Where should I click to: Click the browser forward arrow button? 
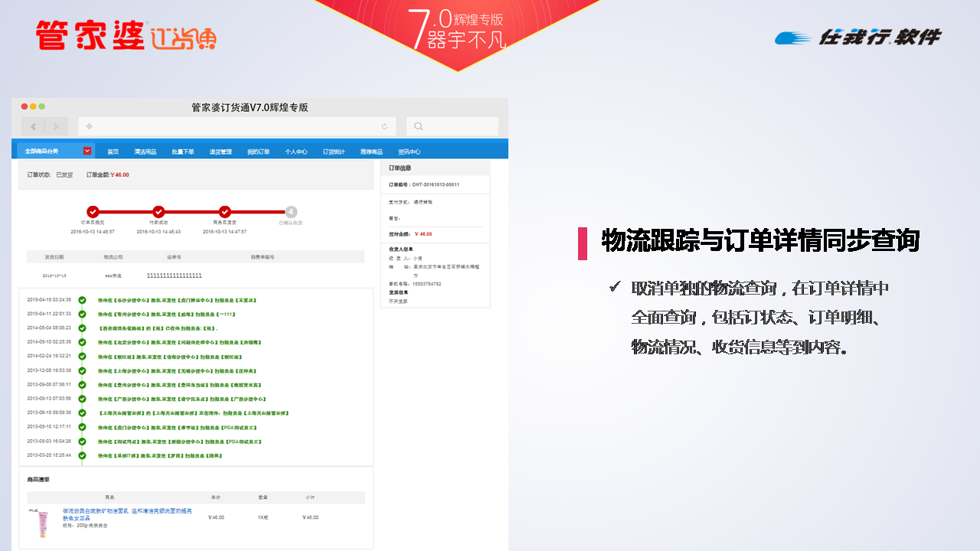[x=57, y=126]
